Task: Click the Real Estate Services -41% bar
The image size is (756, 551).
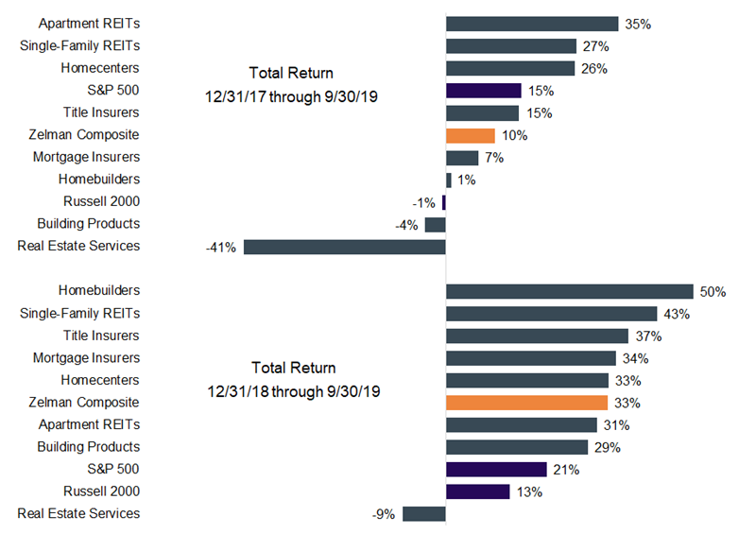Action: [x=344, y=247]
